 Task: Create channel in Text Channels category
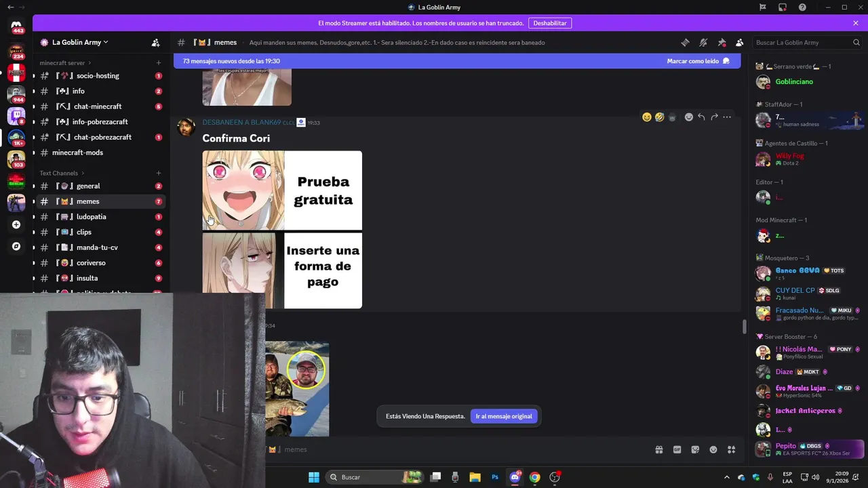coord(159,174)
